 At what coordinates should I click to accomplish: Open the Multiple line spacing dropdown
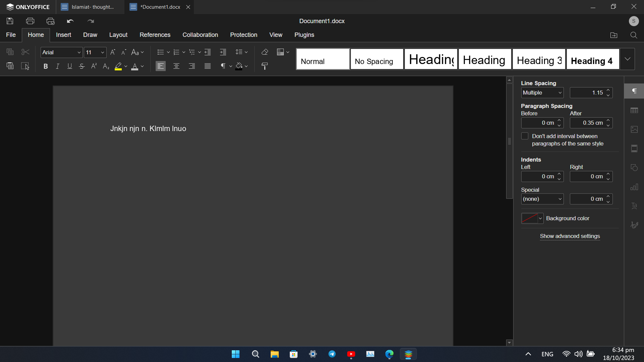click(542, 93)
